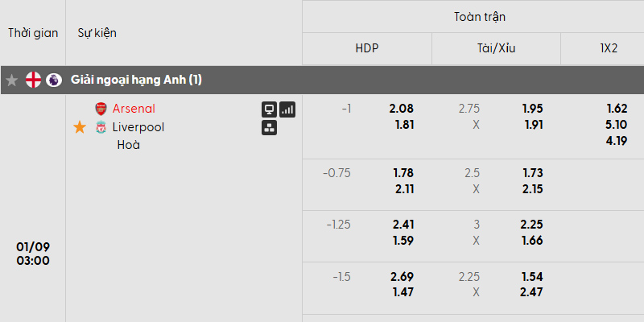Pick the draw odds 4.19
644x322 pixels.
tap(617, 141)
